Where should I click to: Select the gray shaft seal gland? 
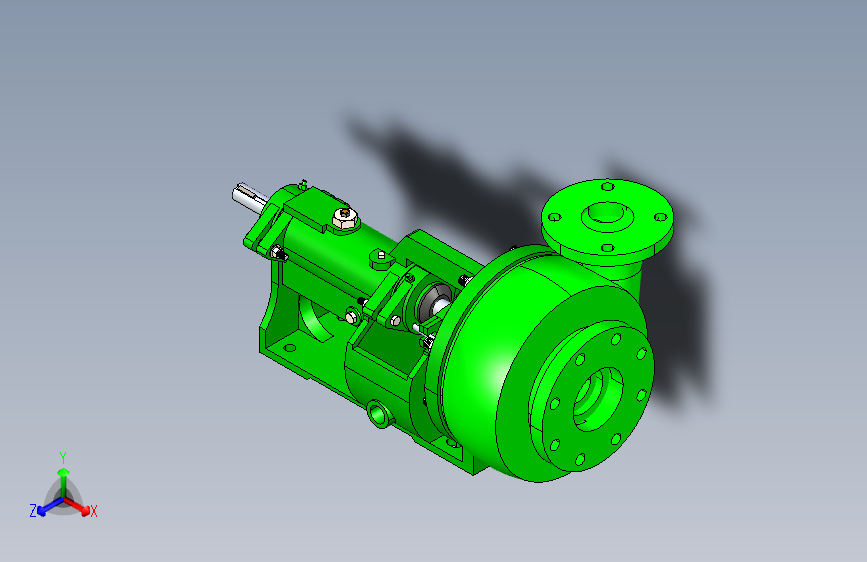[434, 301]
